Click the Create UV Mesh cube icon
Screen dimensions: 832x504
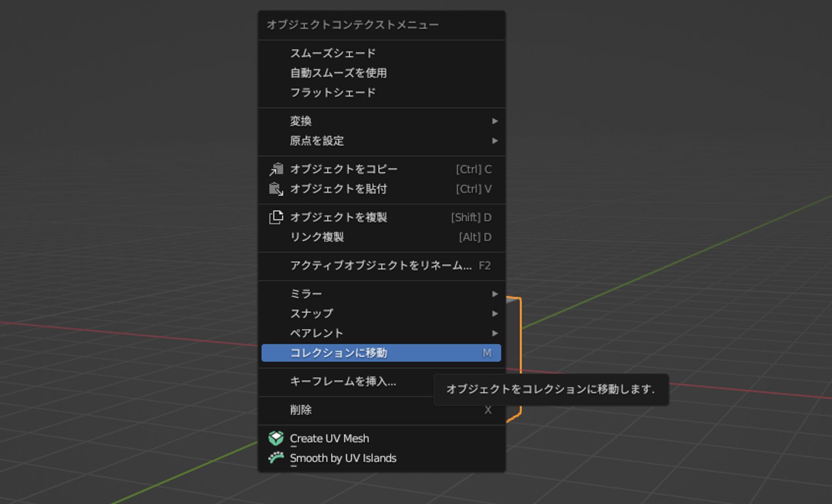(x=276, y=438)
